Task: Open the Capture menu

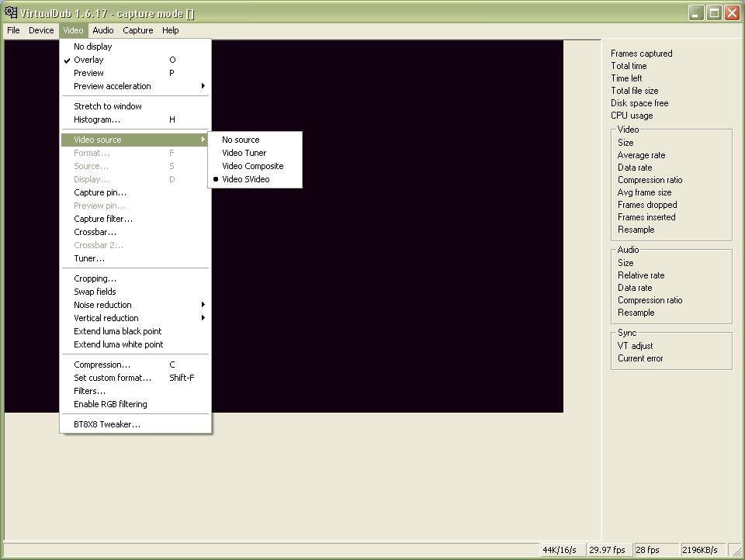Action: (138, 30)
